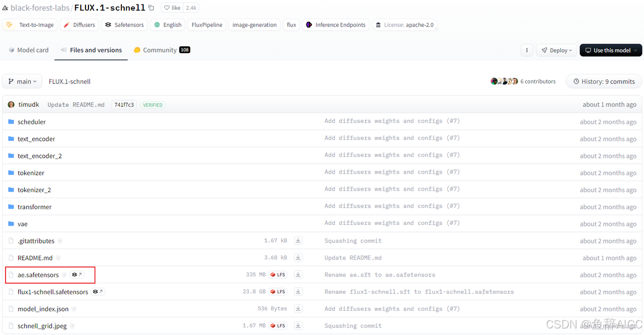Click the FLUX.1-schnell breadcrumb path
Image resolution: width=644 pixels, height=335 pixels.
point(69,81)
